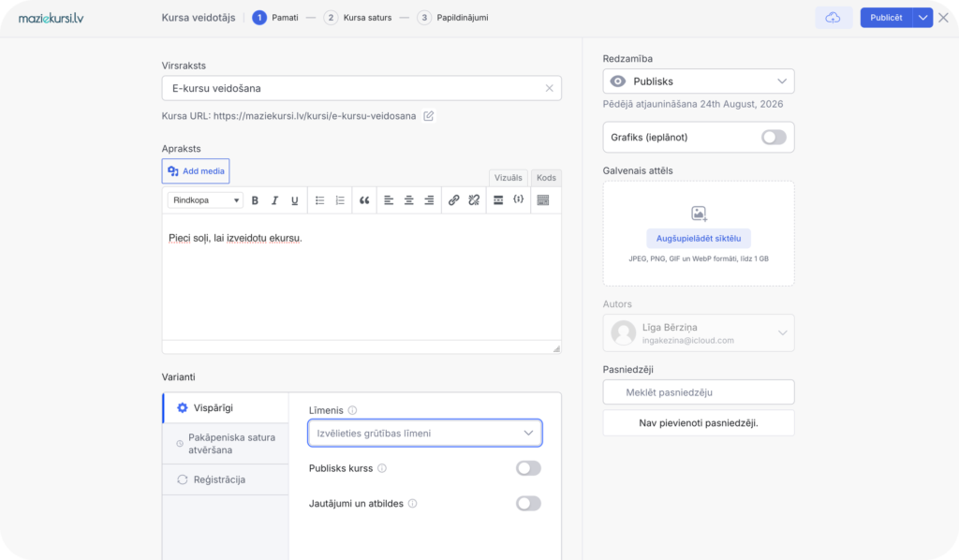Insert a bulleted list
The height and width of the screenshot is (560, 959).
[320, 200]
